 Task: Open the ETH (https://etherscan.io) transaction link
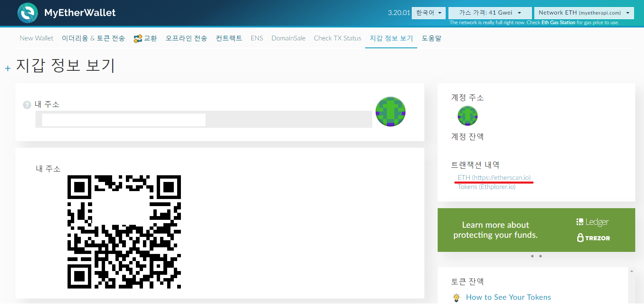click(494, 177)
